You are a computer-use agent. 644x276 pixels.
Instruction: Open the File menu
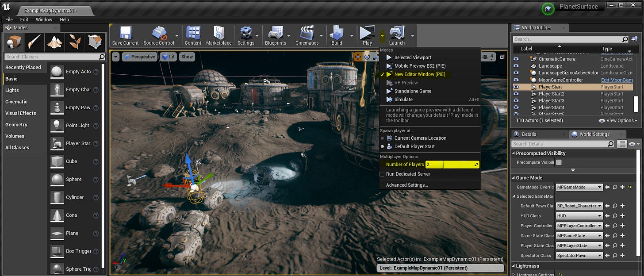click(9, 20)
